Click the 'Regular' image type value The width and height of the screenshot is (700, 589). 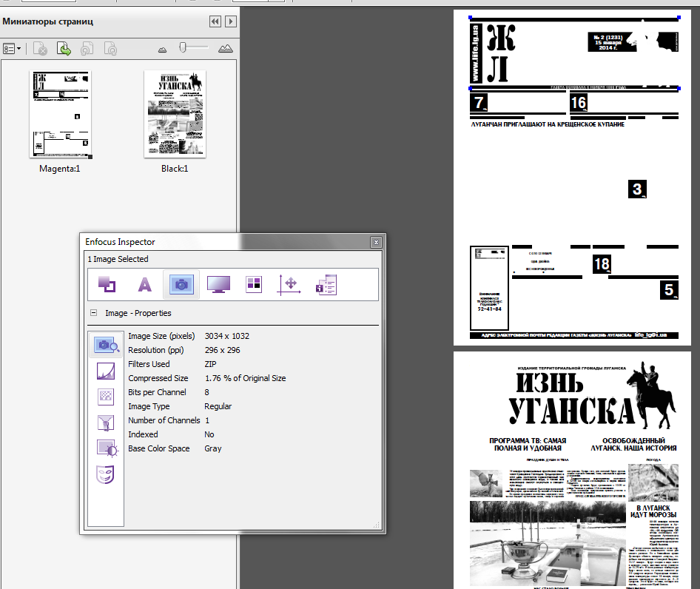point(218,406)
